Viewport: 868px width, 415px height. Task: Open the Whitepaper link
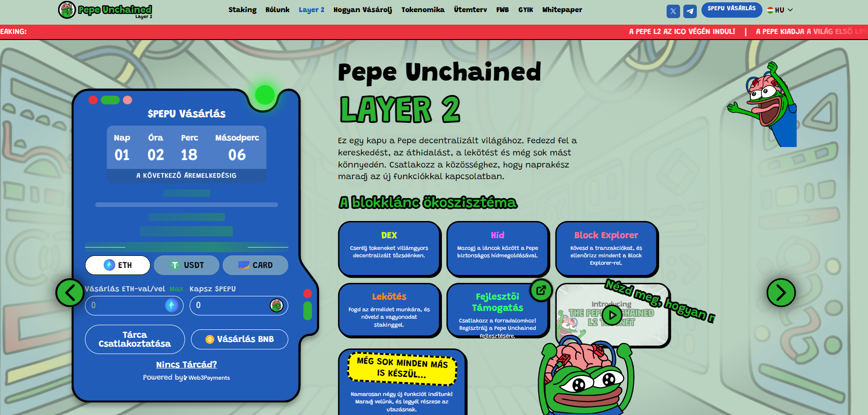coord(562,10)
